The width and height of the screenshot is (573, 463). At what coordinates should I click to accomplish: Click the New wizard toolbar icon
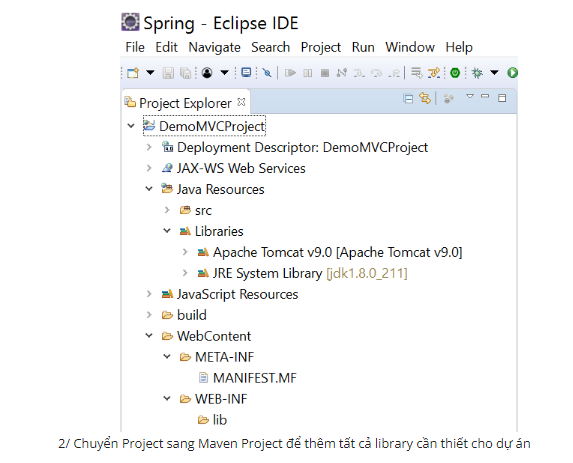click(133, 73)
